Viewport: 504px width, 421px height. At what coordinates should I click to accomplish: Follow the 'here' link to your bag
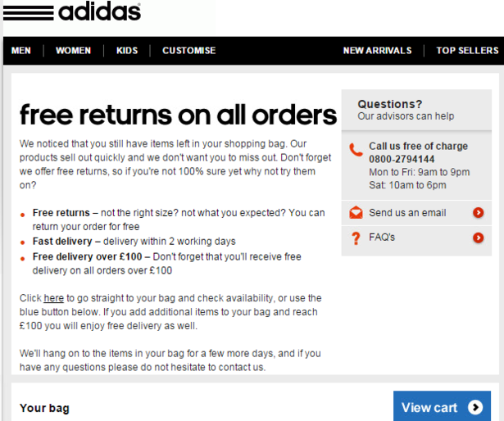pos(54,298)
